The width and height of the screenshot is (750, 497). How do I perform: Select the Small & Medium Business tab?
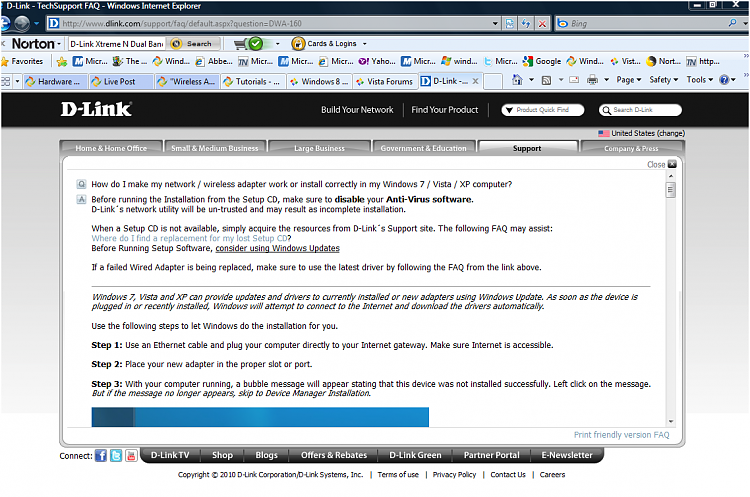(215, 148)
